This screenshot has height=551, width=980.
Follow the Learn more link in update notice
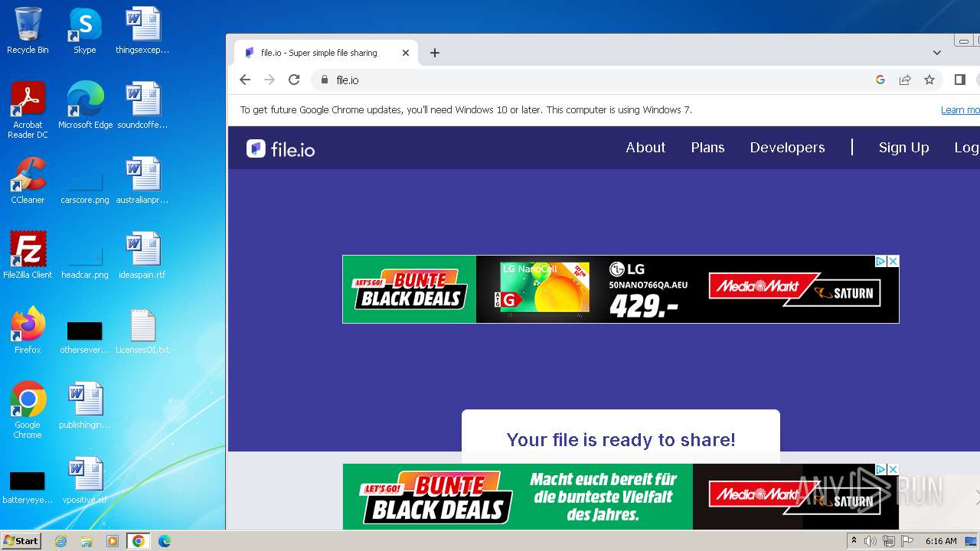point(960,110)
